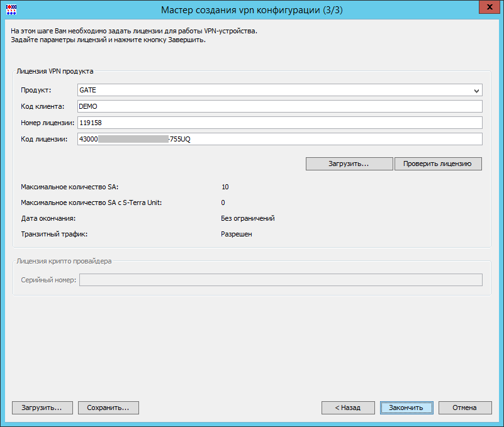504x427 pixels.
Task: Click the Сохранить... button
Action: [x=108, y=408]
